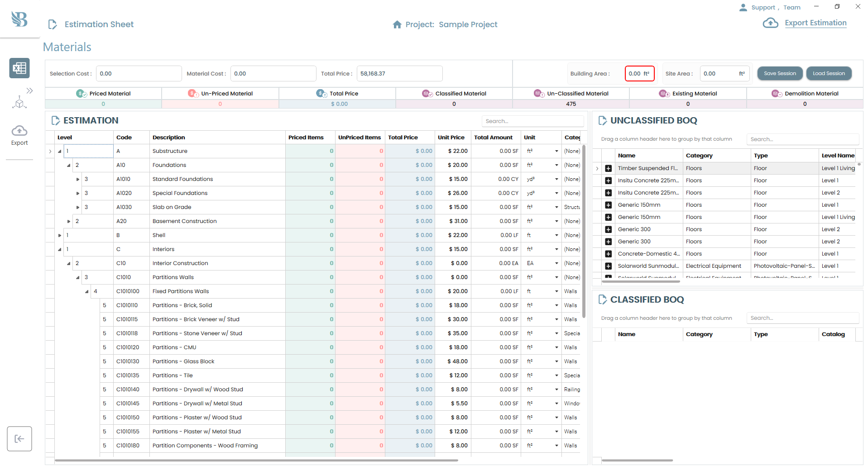Open unit dropdown for Partitions - CMU row
This screenshot has width=868, height=470.
tap(556, 348)
